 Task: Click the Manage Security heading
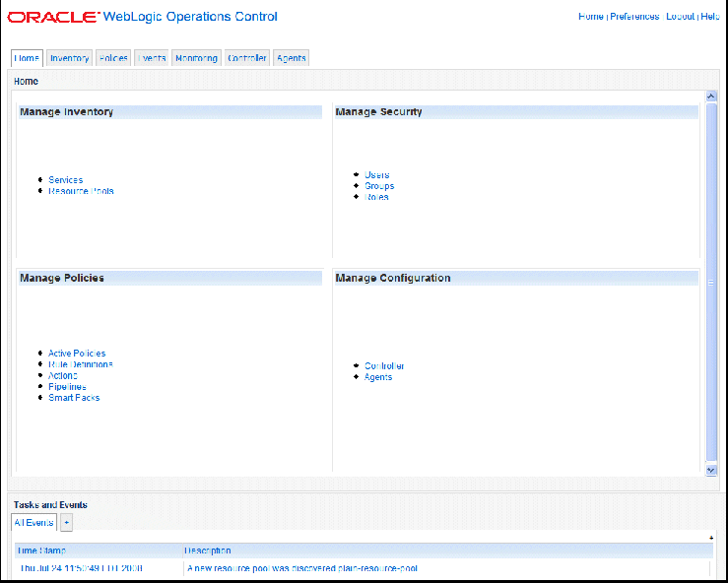[x=378, y=112]
